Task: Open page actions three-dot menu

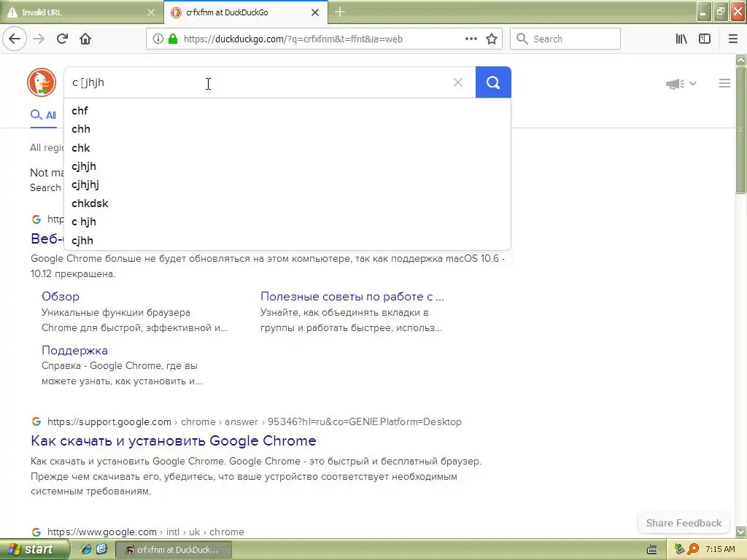Action: coord(471,39)
